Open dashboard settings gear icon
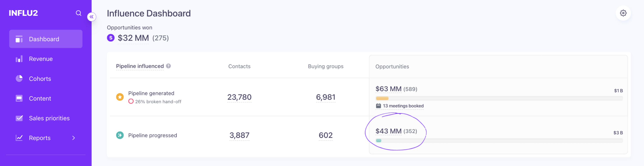This screenshot has height=166, width=644. coord(623,13)
